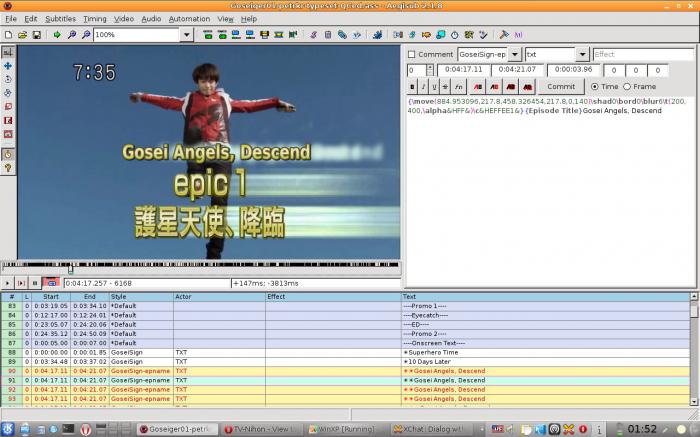Viewport: 700px width, 437px height.
Task: Expand the 100% zoom dropdown
Action: 187,34
